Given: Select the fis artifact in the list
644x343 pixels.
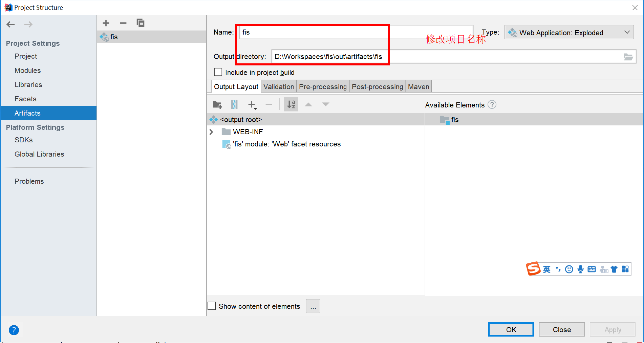Looking at the screenshot, I should click(x=152, y=37).
